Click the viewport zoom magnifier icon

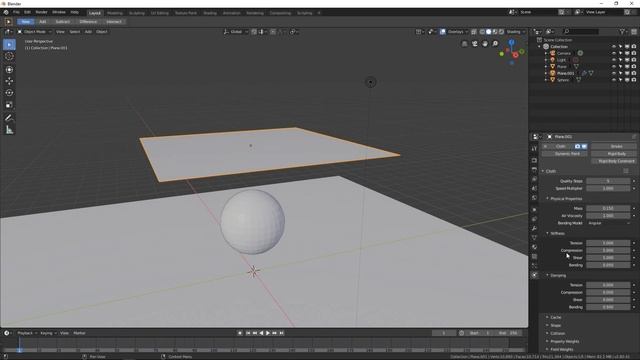(495, 43)
